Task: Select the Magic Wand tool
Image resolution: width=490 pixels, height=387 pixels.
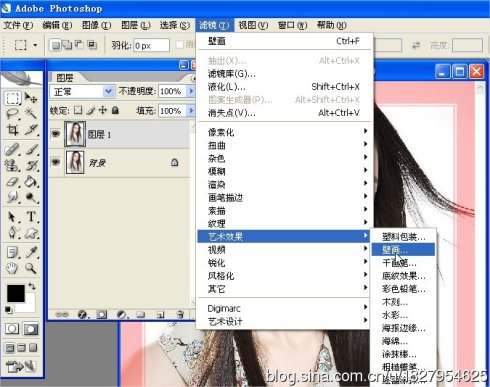Action: 31,114
